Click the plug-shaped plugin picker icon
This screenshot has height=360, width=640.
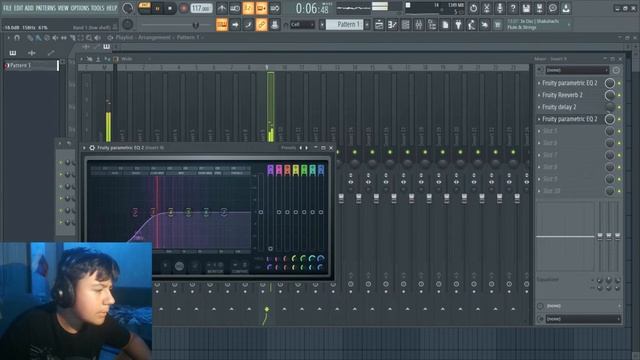(x=458, y=25)
